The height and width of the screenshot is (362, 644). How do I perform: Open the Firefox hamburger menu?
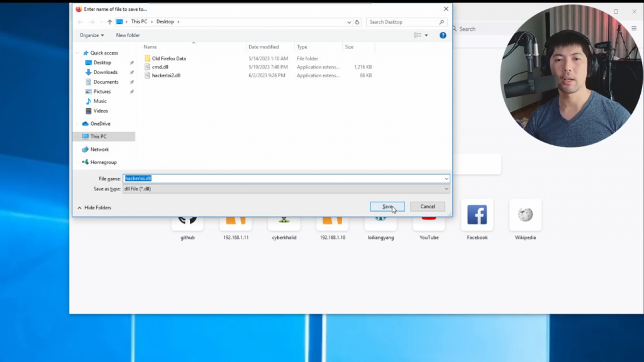634,28
